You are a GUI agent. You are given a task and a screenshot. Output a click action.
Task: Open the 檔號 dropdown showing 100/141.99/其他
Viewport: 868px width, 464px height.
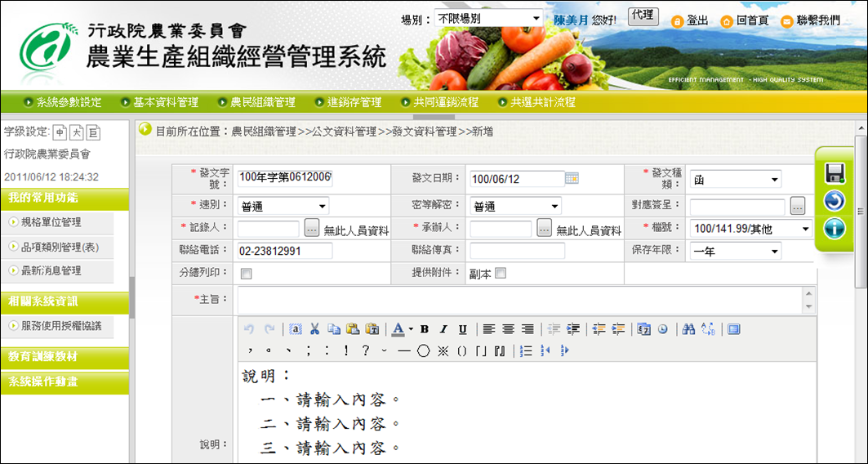(751, 229)
